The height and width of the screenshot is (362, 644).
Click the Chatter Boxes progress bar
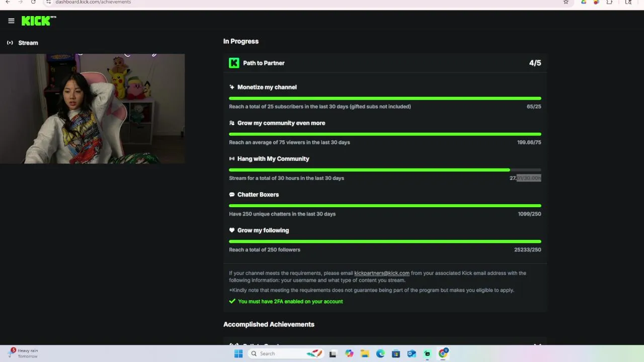coord(385,206)
